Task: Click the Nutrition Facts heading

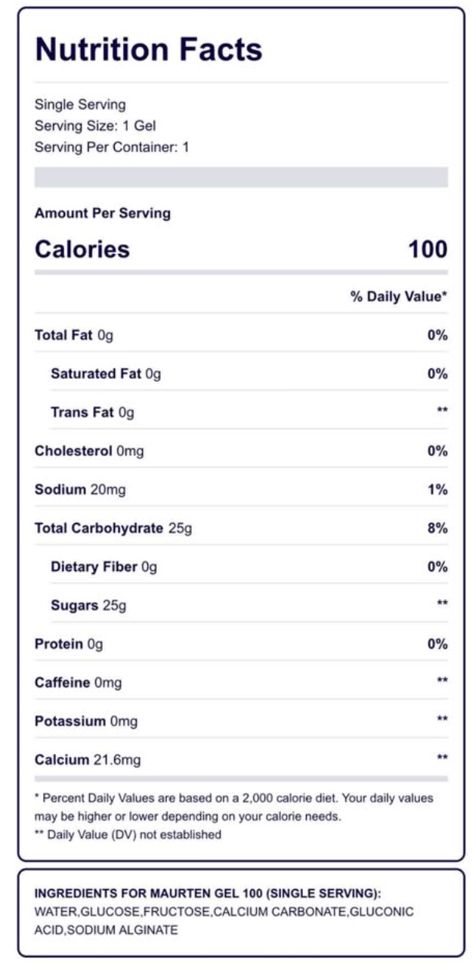Action: coord(149,51)
